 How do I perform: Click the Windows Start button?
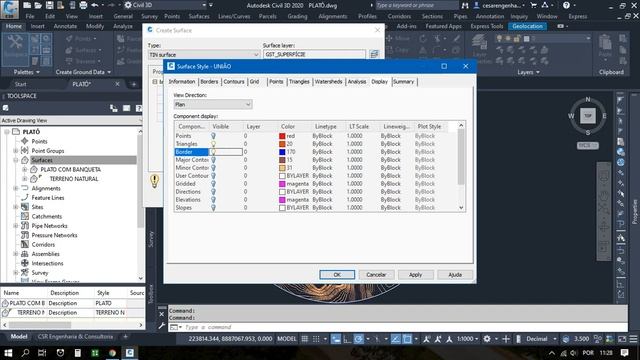[8, 353]
